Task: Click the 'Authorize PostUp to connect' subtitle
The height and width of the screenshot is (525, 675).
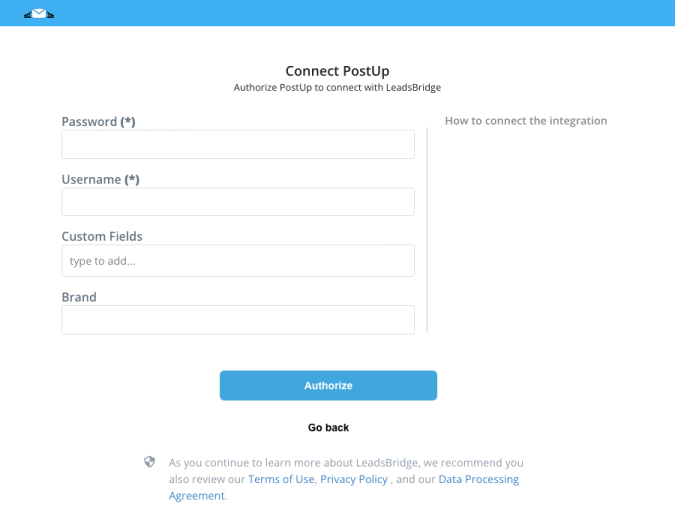Action: (338, 87)
